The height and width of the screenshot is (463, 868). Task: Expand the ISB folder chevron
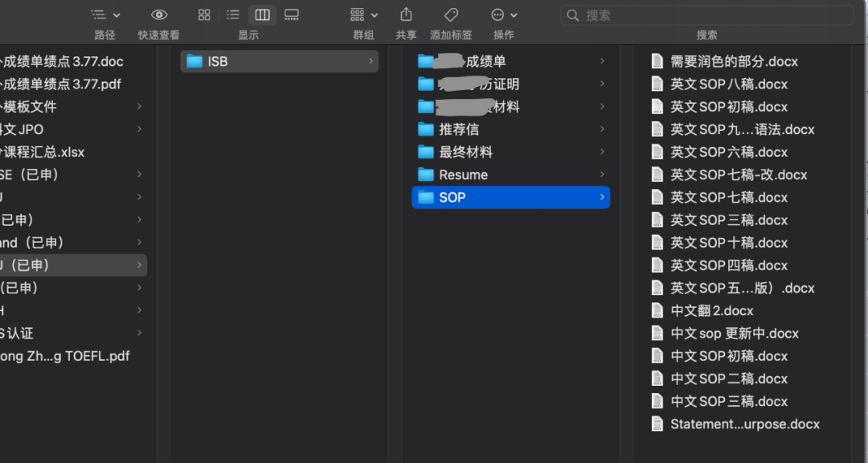pyautogui.click(x=369, y=60)
